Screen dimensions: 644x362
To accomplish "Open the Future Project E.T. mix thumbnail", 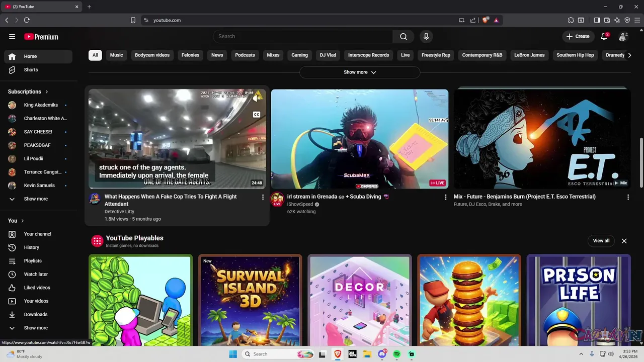I will 542,139.
